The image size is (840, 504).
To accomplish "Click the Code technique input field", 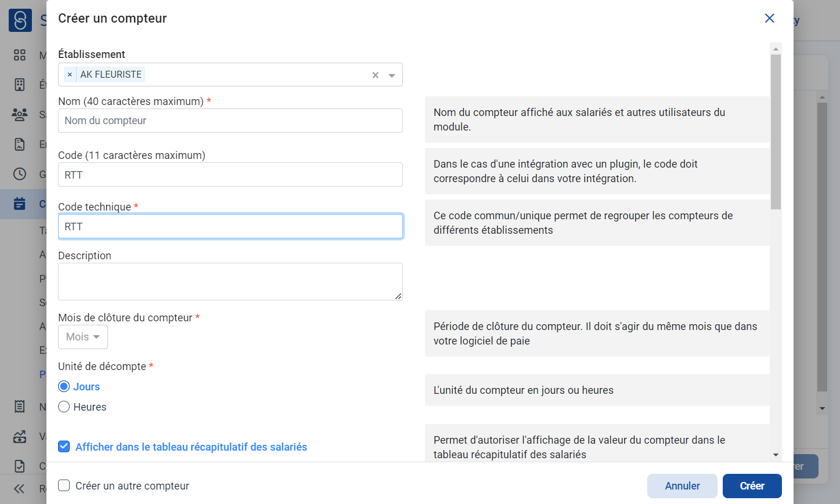I will click(230, 226).
